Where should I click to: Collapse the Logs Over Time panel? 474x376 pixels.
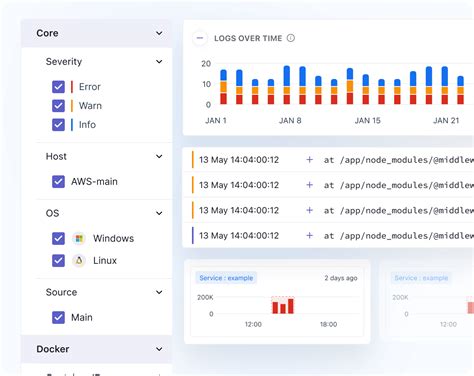(x=200, y=38)
